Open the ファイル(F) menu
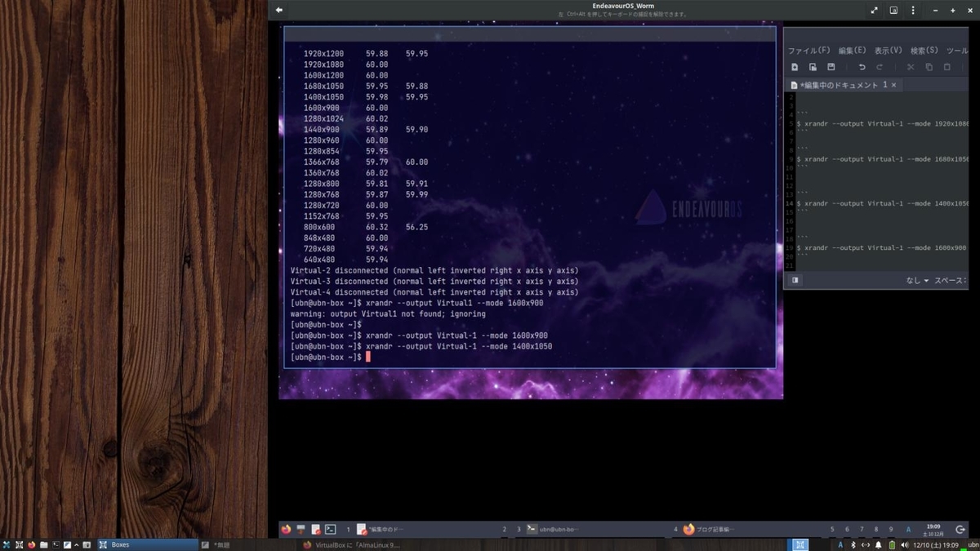 [808, 51]
